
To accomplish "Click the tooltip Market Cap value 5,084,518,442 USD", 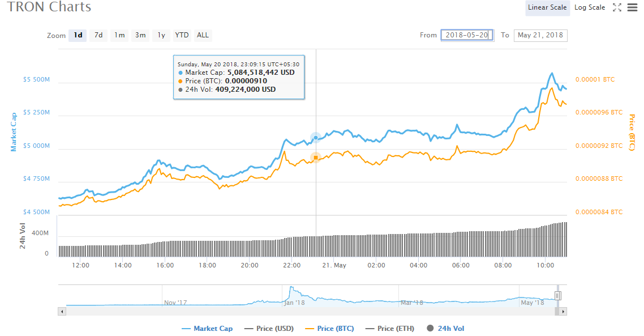I will pos(261,73).
